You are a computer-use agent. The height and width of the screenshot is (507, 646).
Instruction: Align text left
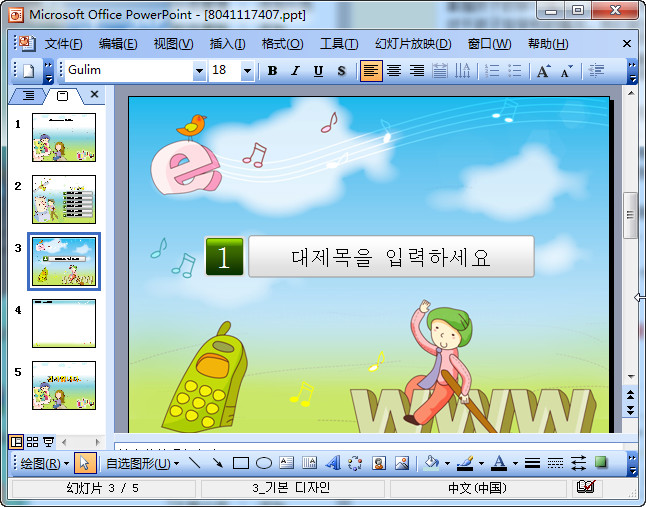click(371, 71)
